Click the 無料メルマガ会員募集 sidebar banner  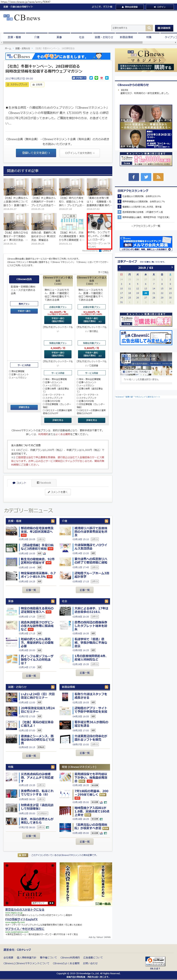[x=146, y=244]
